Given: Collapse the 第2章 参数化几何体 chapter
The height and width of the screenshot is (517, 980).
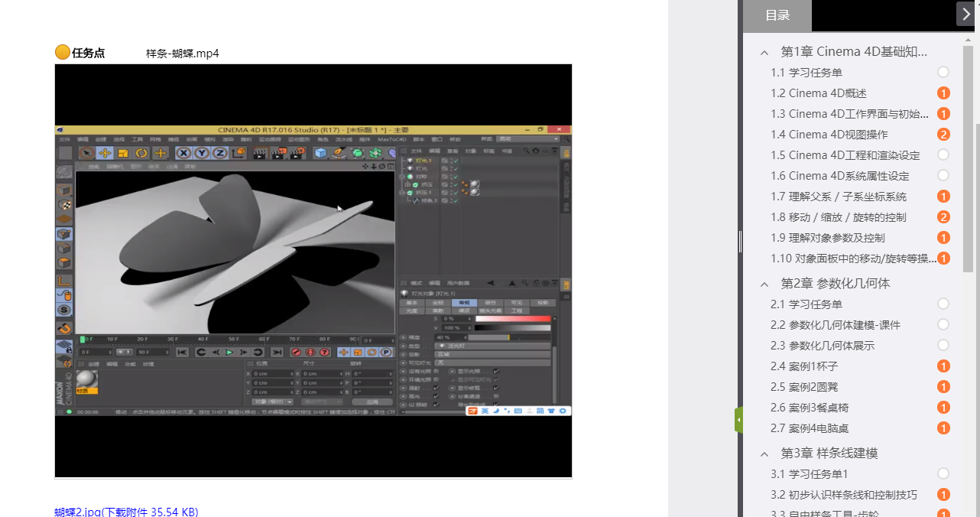Looking at the screenshot, I should click(764, 284).
